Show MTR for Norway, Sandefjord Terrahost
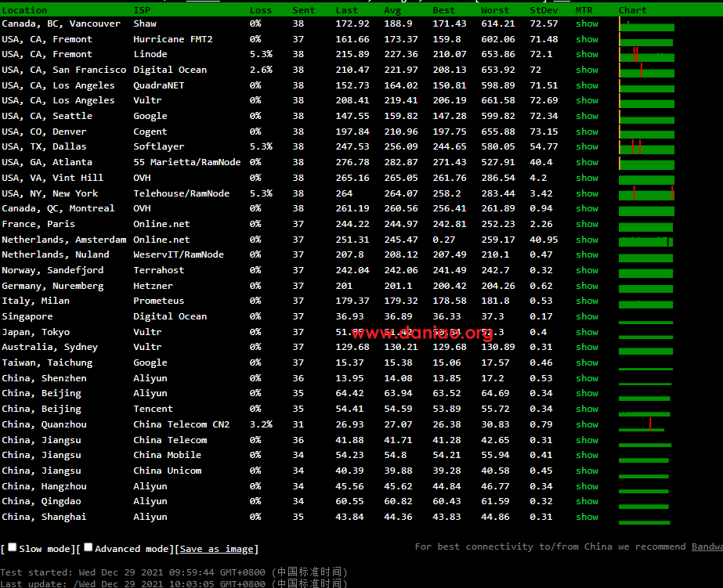Image resolution: width=723 pixels, height=588 pixels. click(x=587, y=269)
